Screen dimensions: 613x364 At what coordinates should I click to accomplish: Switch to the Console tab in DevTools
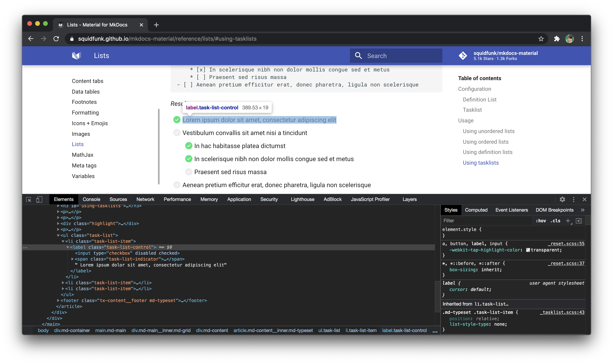pos(91,199)
